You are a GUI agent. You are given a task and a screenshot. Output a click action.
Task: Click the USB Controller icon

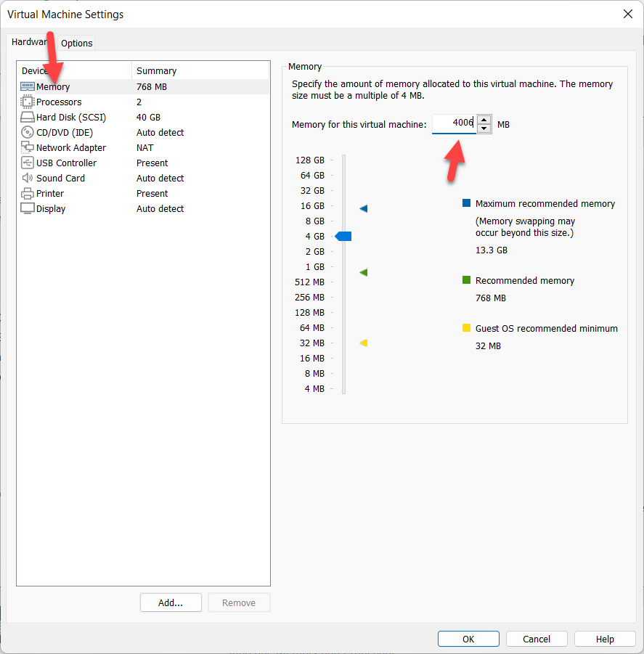click(28, 163)
